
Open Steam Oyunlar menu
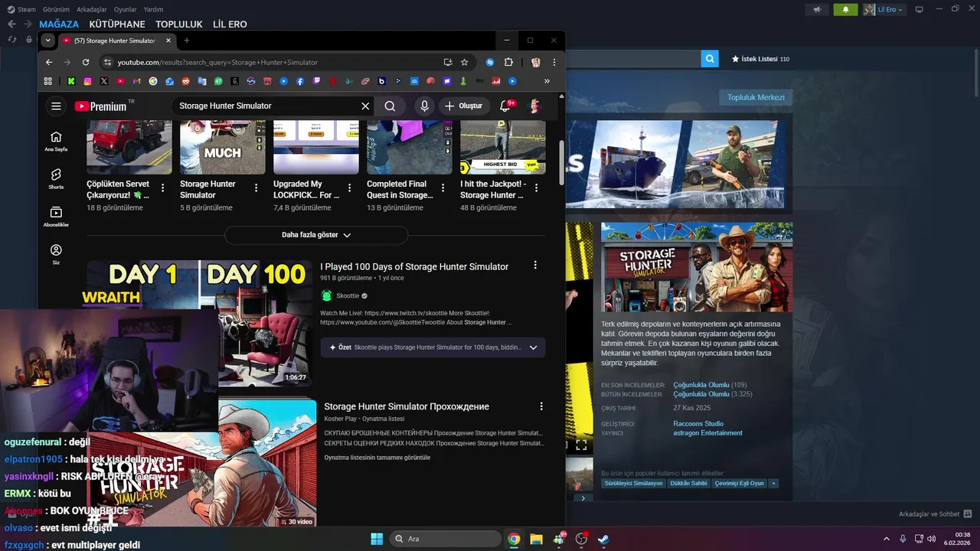coord(126,10)
